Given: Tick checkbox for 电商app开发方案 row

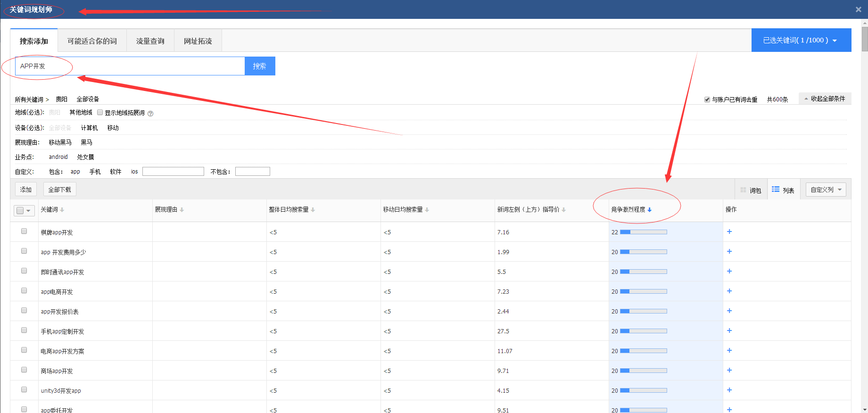Looking at the screenshot, I should pos(24,350).
